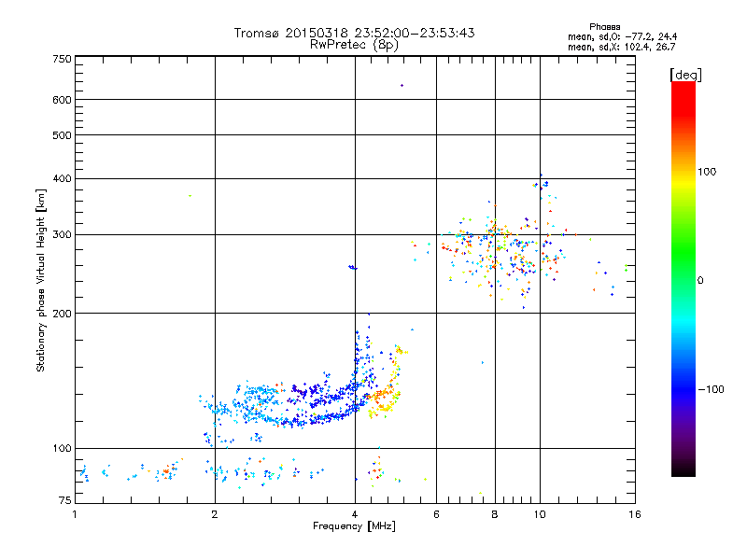The image size is (747, 560).
Task: Click the 'Frequency [MHz]' axis label
Action: pyautogui.click(x=354, y=526)
